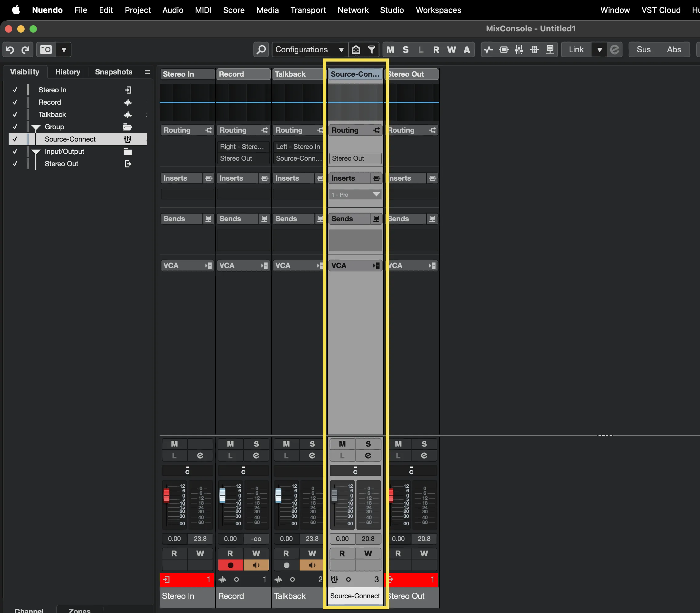
Task: Click group channel icon on Source-Connect strip
Action: pyautogui.click(x=334, y=579)
